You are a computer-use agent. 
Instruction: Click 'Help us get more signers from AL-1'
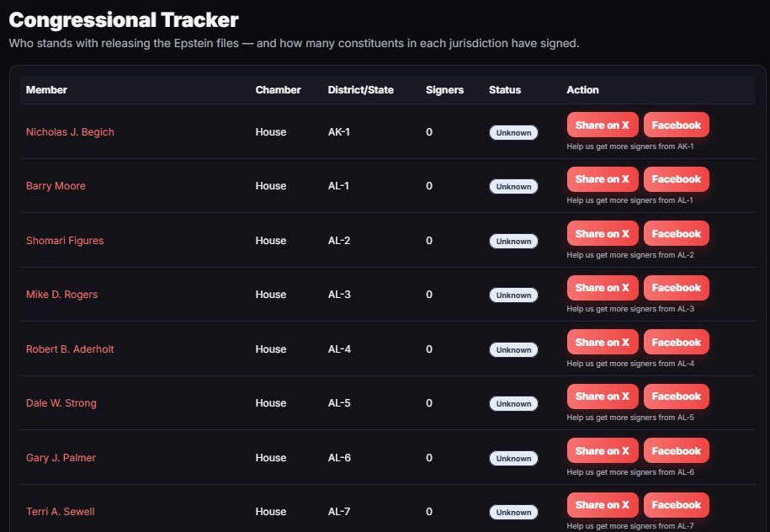[x=630, y=200]
